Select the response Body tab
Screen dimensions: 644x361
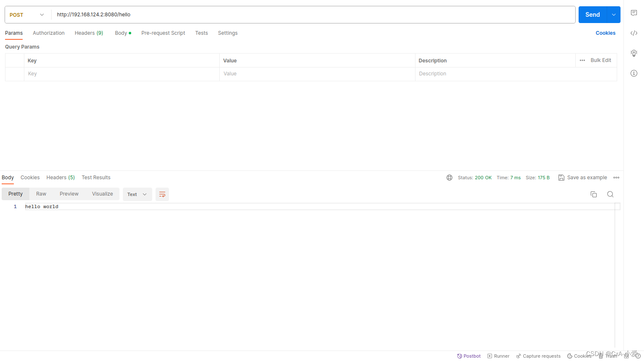point(8,178)
